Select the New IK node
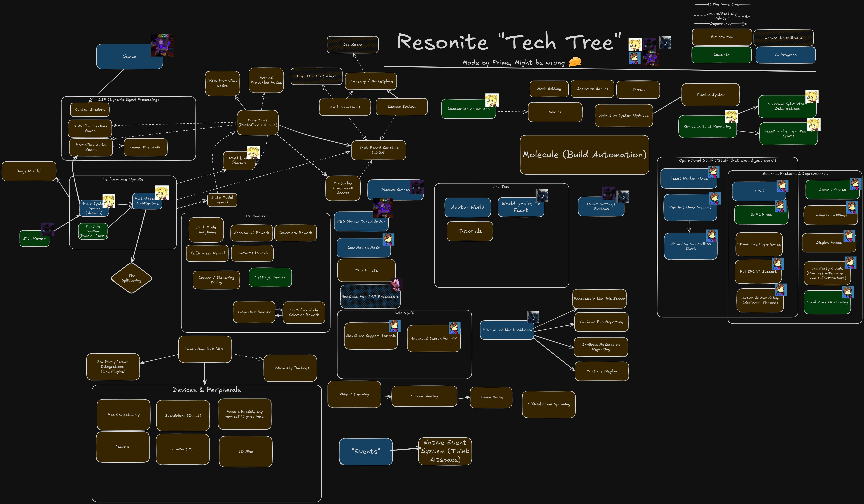This screenshot has height=504, width=864. pyautogui.click(x=555, y=112)
